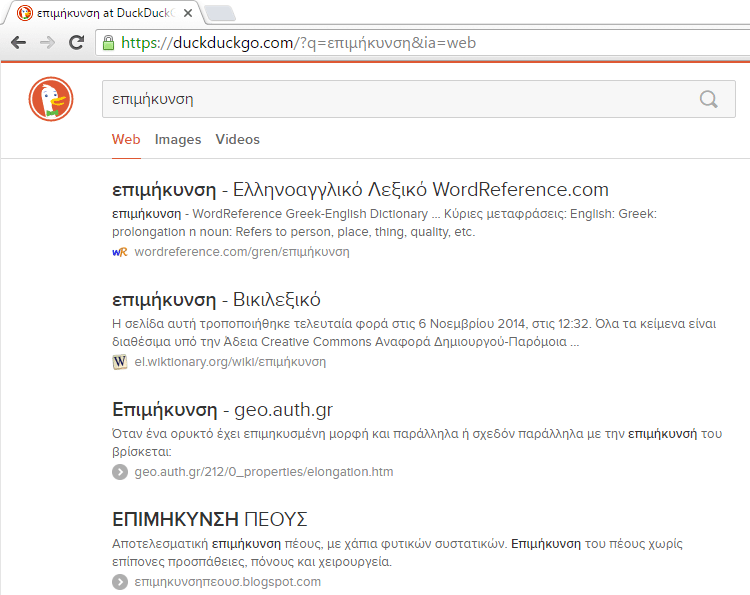
Task: Open the WordReference.com result title
Action: tap(360, 190)
